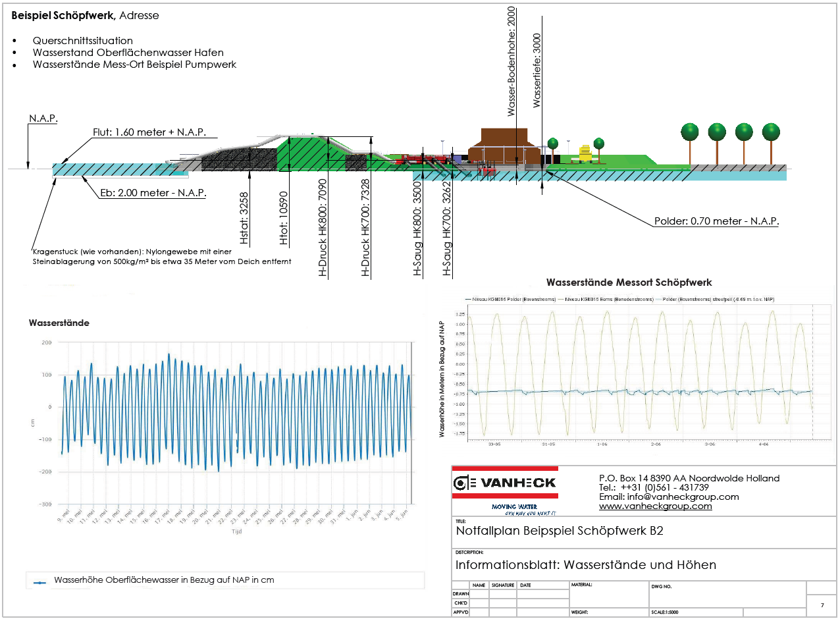Select the H-Saug HK700: 3262 dimension
The width and height of the screenshot is (840, 621).
(x=447, y=227)
